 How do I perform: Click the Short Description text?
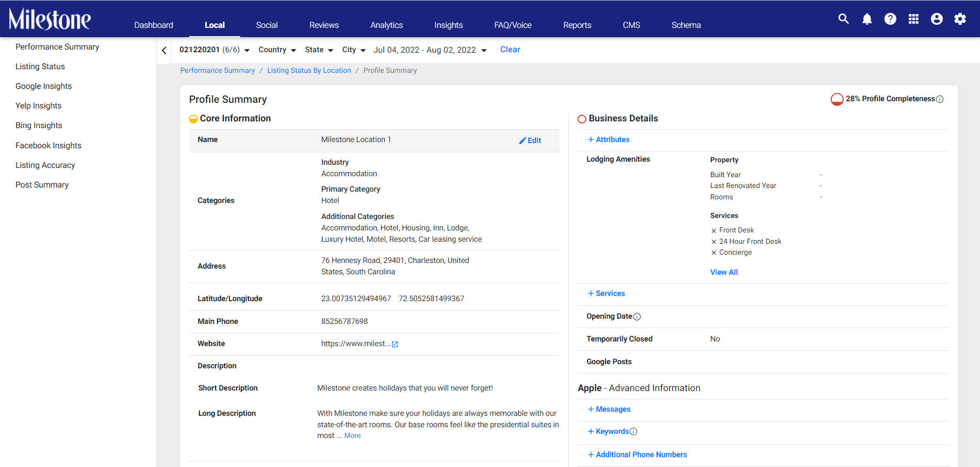405,388
